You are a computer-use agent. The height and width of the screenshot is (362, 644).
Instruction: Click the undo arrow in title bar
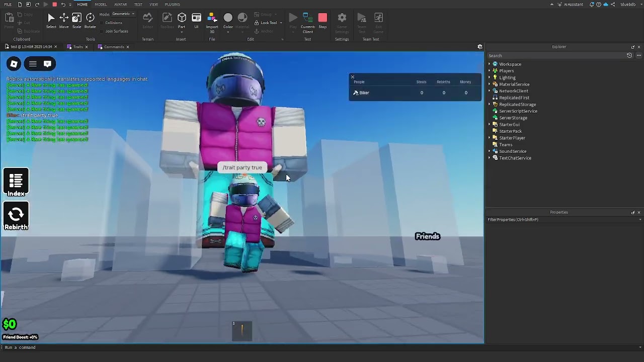click(x=63, y=4)
